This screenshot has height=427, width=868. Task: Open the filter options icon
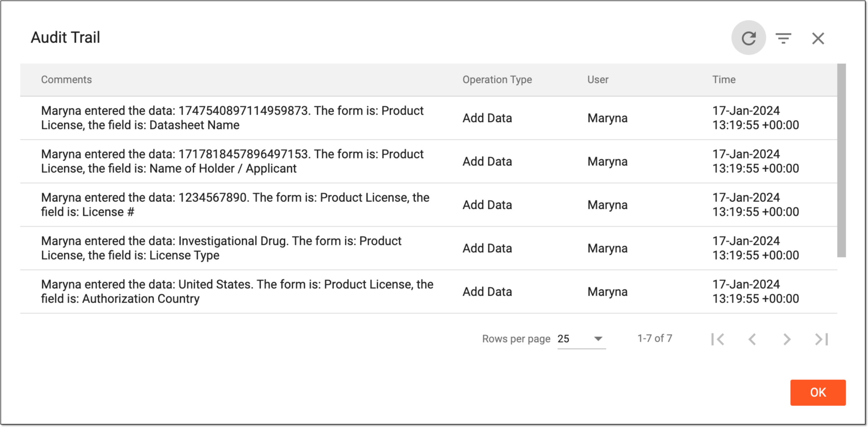783,38
